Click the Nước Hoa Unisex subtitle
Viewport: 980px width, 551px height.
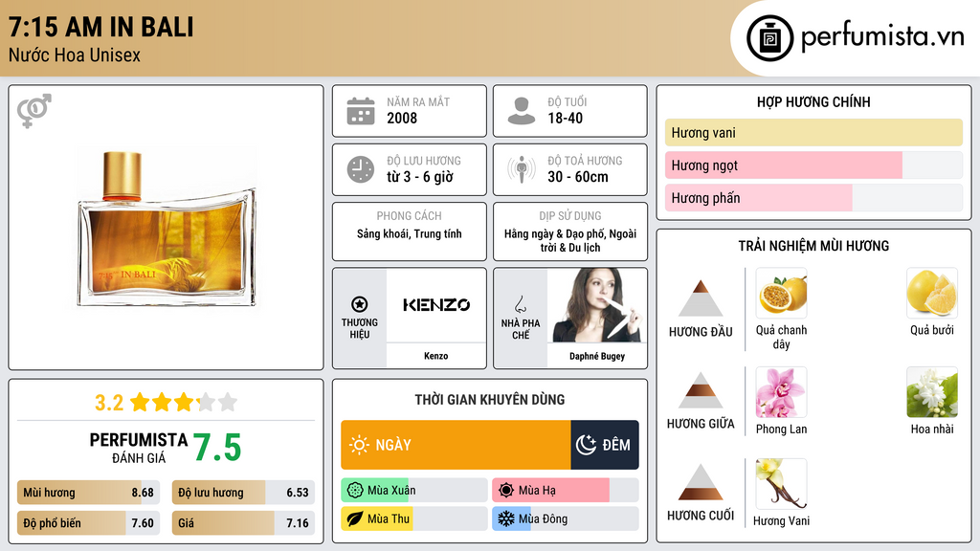pyautogui.click(x=75, y=55)
